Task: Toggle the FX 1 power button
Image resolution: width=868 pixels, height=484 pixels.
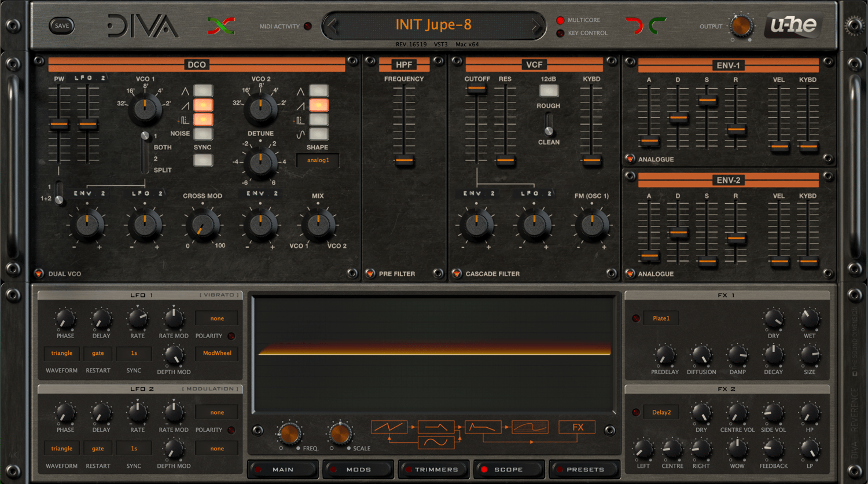Action: tap(636, 318)
